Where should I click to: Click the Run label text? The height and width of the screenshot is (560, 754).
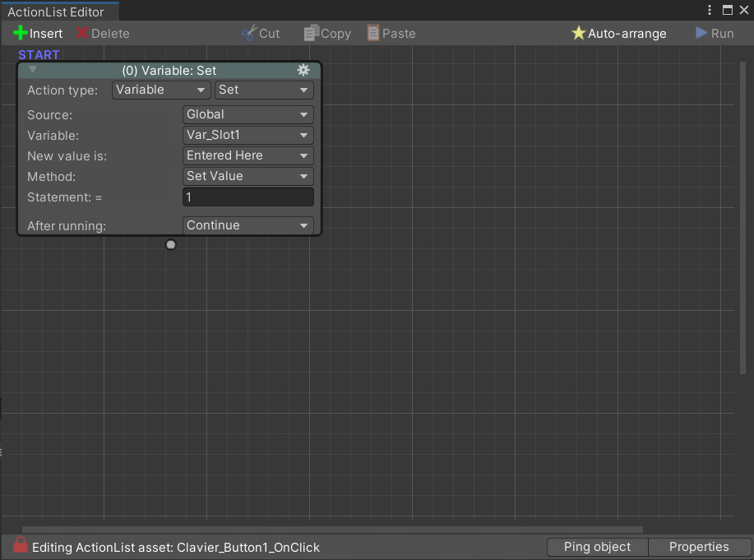722,34
